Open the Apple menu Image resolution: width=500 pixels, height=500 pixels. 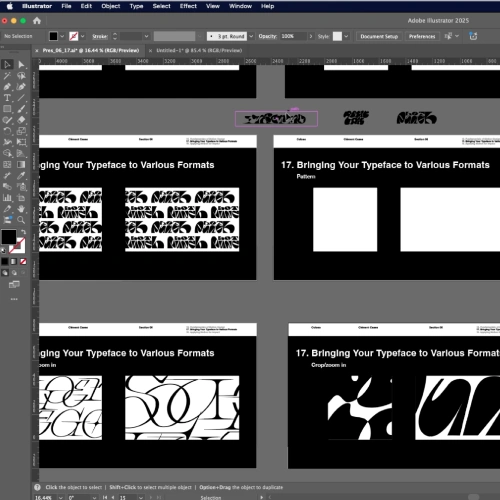[x=10, y=6]
